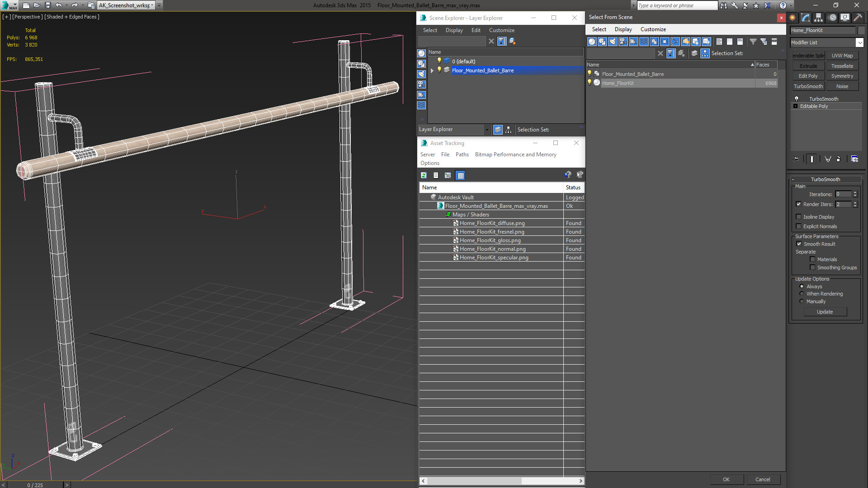
Task: Select the When Rendering update option
Action: tap(802, 294)
